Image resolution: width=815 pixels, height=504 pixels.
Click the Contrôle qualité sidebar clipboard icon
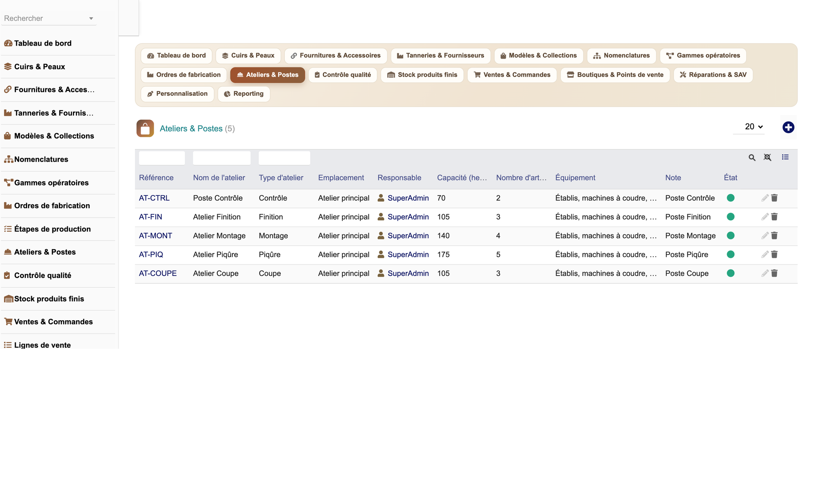[7, 275]
